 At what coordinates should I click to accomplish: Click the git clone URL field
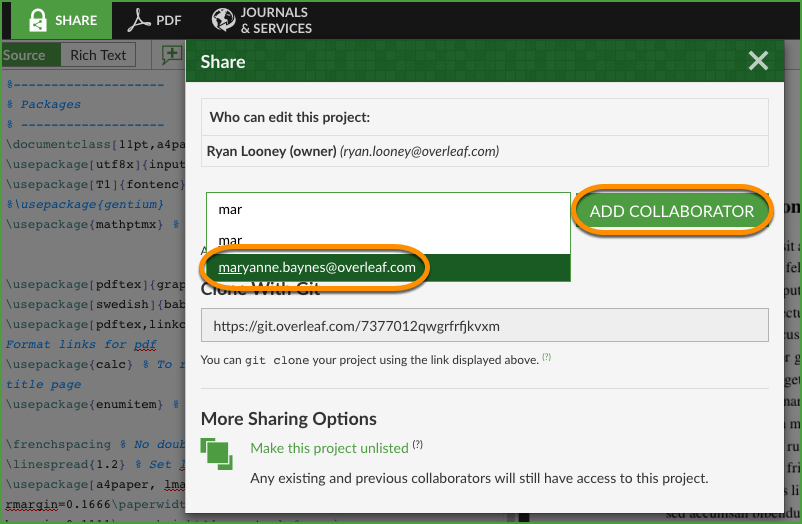(x=484, y=325)
